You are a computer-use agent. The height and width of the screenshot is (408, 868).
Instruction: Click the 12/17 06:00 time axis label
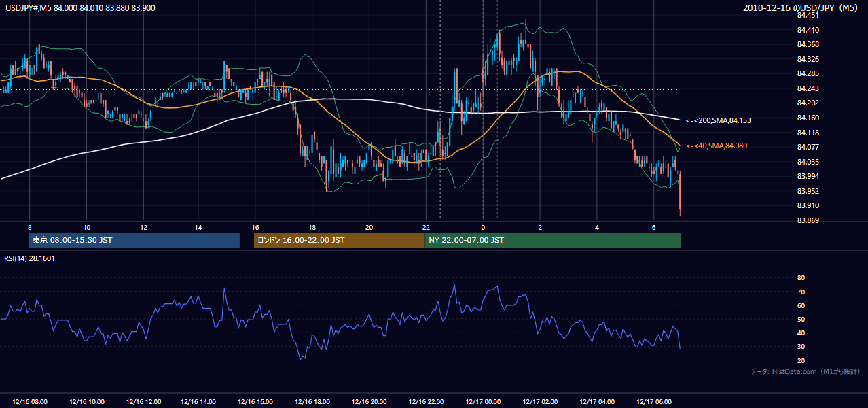click(653, 402)
